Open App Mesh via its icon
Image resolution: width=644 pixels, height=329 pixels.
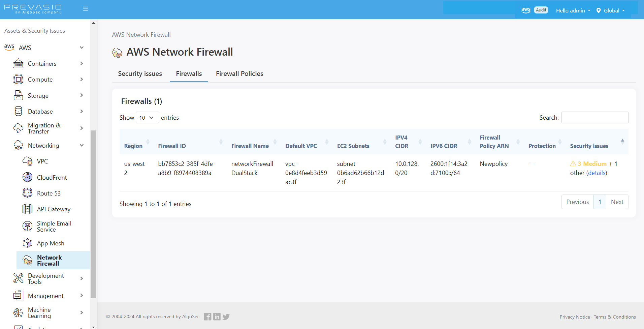tap(28, 243)
